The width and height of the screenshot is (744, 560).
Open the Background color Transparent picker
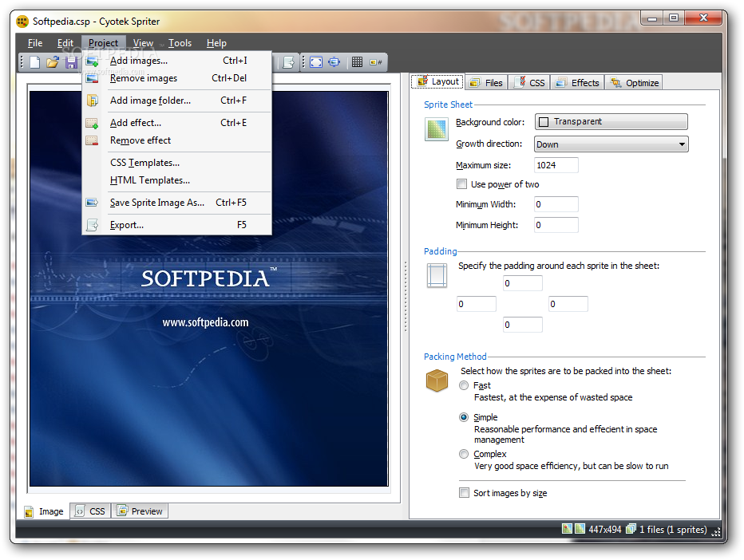click(611, 121)
